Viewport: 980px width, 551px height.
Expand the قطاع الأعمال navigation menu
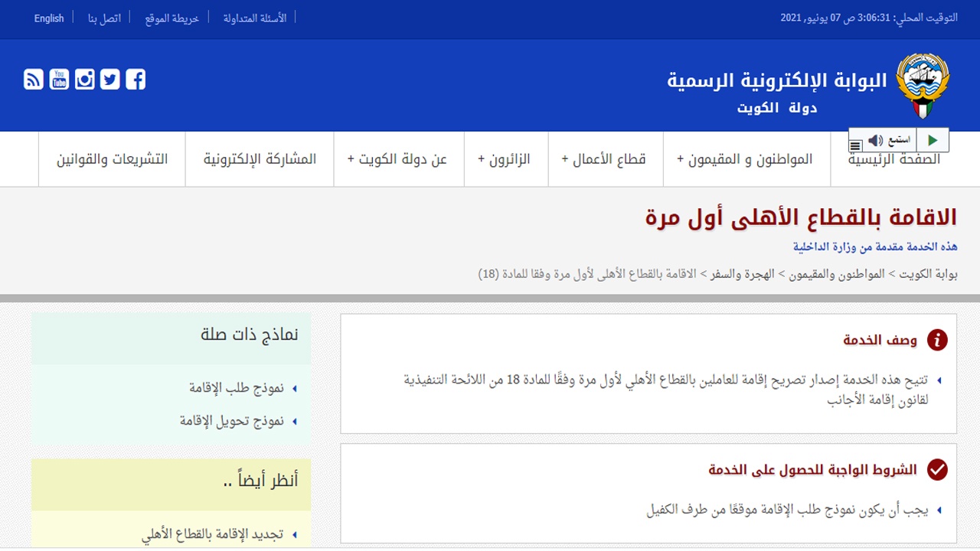[x=605, y=158]
